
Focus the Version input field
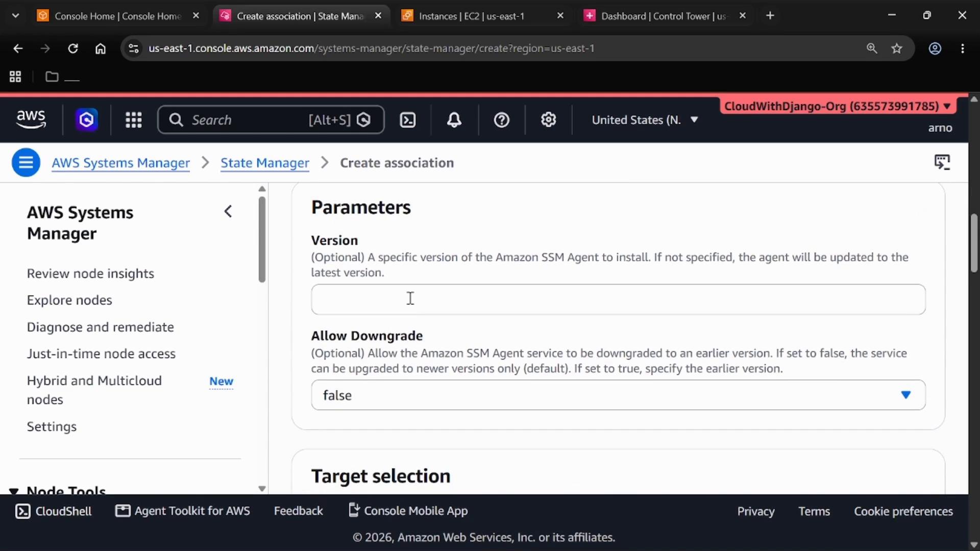618,299
